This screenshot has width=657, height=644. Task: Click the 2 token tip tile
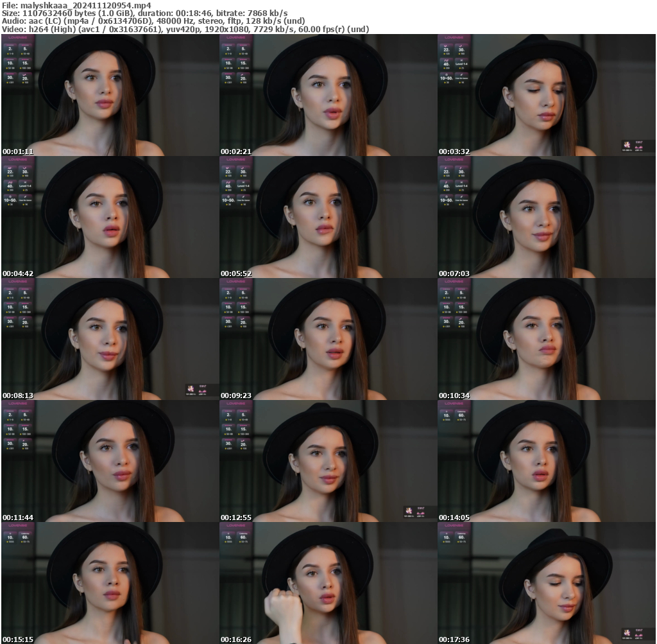[x=9, y=48]
